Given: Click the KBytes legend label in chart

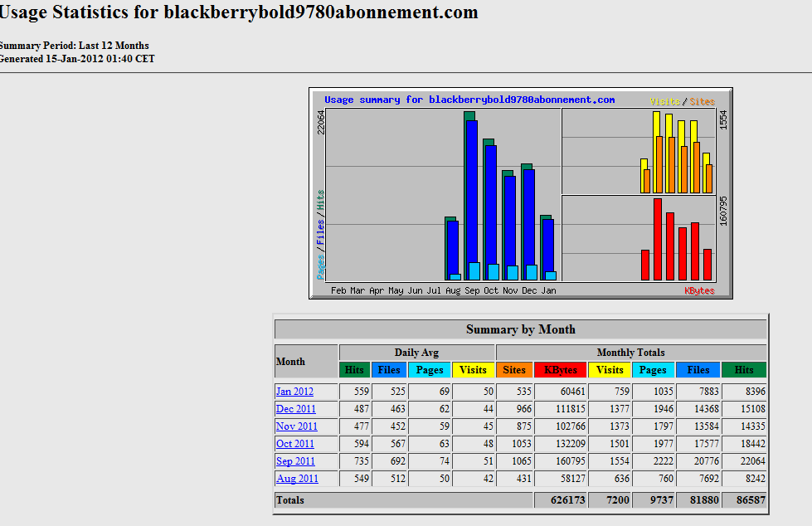Looking at the screenshot, I should coord(699,290).
